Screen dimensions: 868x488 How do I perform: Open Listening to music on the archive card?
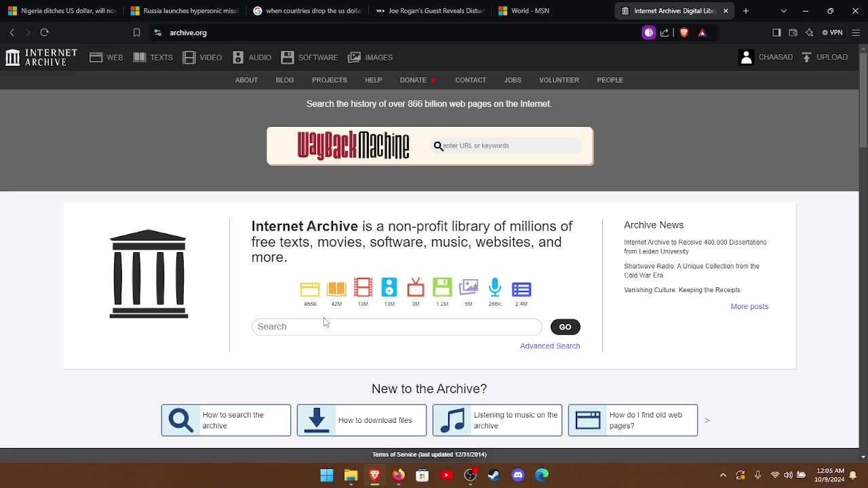click(497, 420)
